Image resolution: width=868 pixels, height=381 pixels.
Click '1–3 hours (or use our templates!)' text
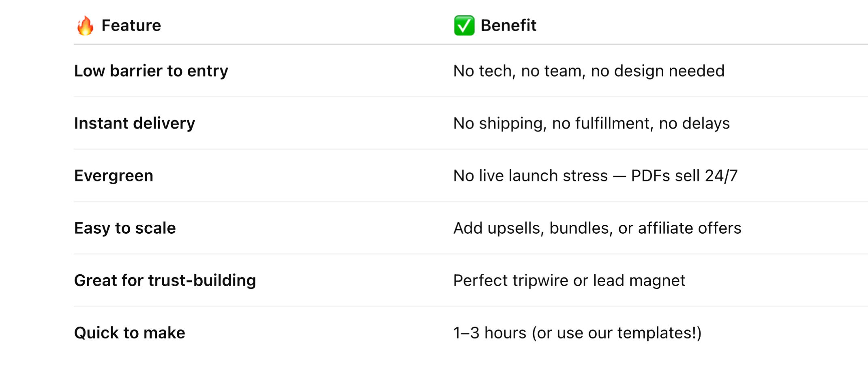pos(577,333)
